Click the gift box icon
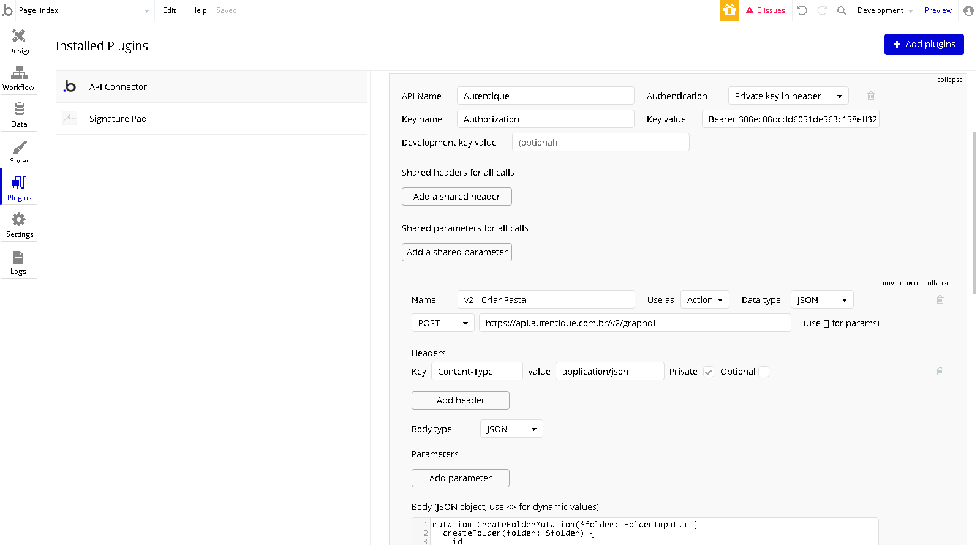980x551 pixels. [729, 10]
